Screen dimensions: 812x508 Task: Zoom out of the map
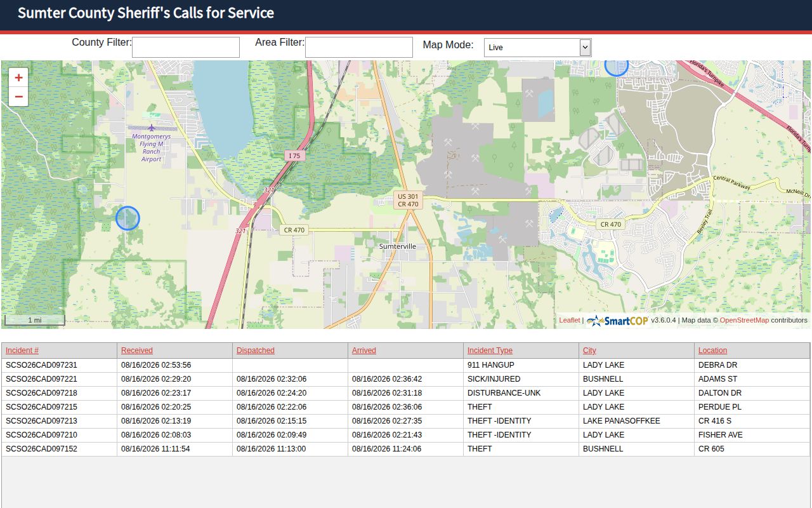coord(18,97)
